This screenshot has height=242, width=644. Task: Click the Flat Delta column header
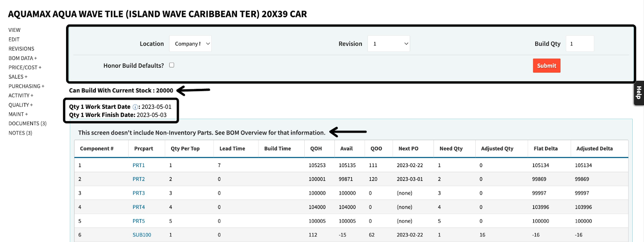(x=545, y=149)
